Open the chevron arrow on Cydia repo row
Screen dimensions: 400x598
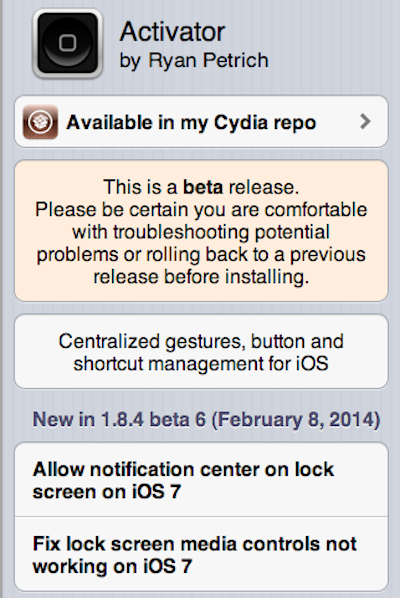365,122
